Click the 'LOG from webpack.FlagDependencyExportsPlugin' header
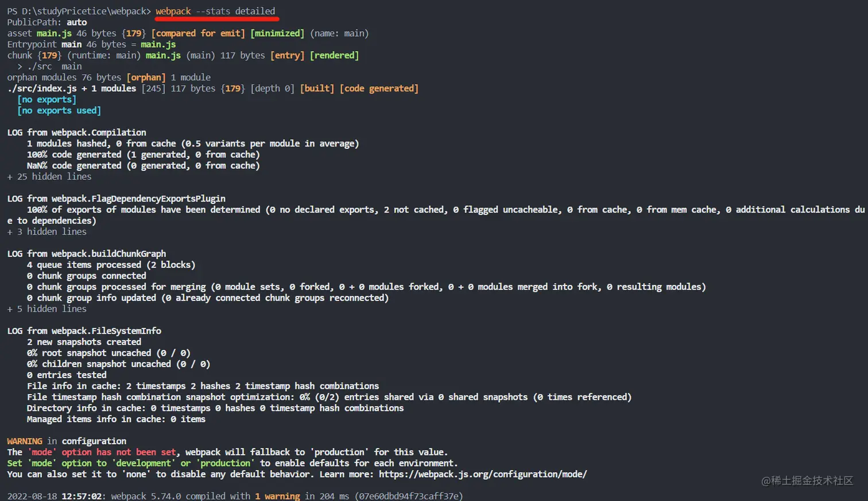Image resolution: width=868 pixels, height=501 pixels. pyautogui.click(x=116, y=198)
